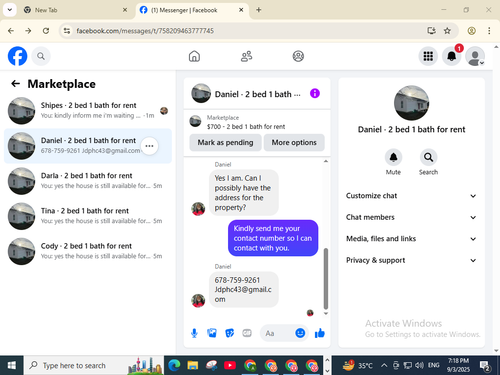500x375 pixels.
Task: Reload the Messenger page
Action: 46,31
